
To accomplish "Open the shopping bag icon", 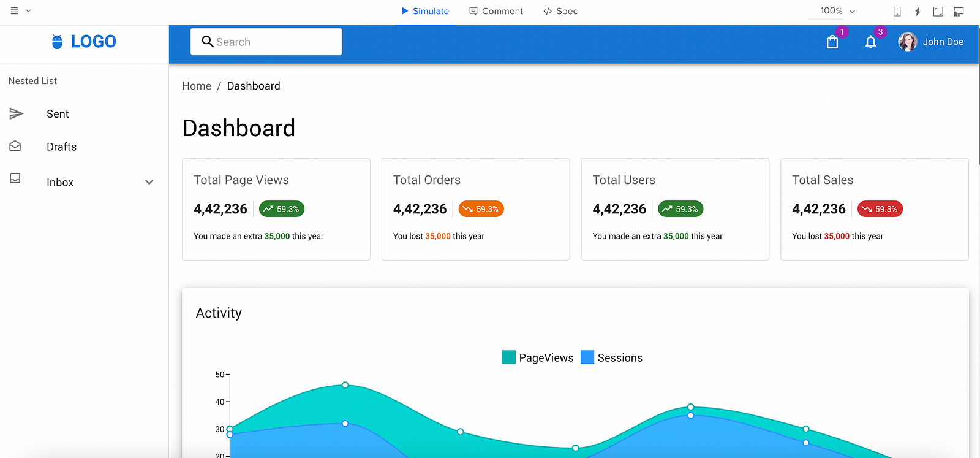I will [832, 42].
